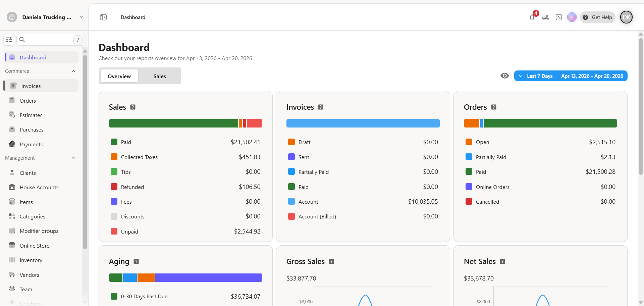Image resolution: width=644 pixels, height=306 pixels.
Task: Click the Gross Sales help question icon
Action: click(x=331, y=261)
